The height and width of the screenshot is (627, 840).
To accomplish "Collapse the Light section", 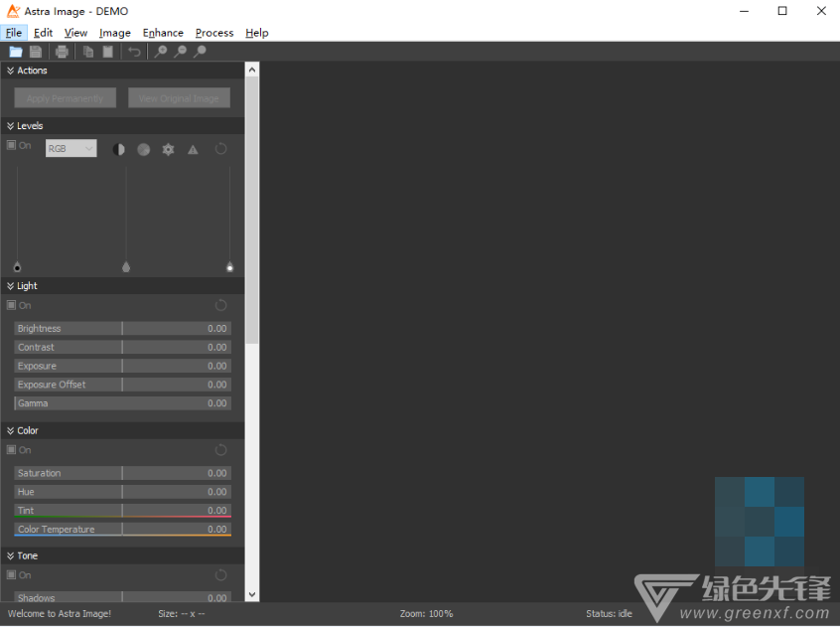I will click(10, 286).
